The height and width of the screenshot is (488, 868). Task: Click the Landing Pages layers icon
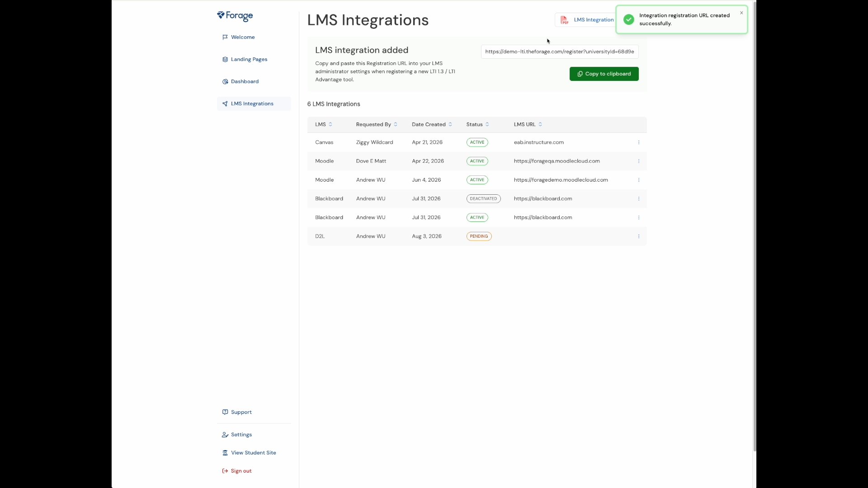pos(225,59)
